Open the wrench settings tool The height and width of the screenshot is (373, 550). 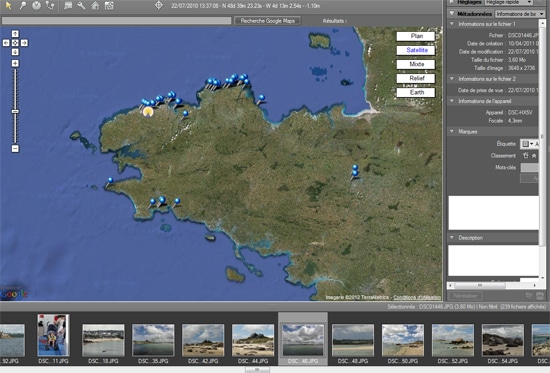(81, 6)
